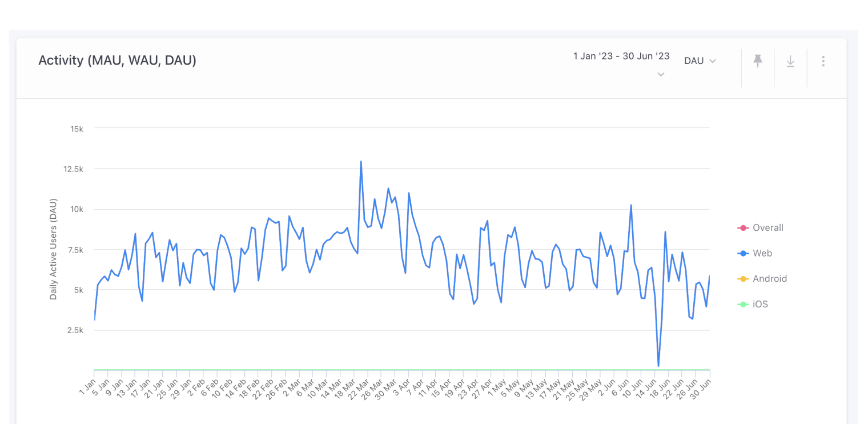Click the pin icon next to the divider
This screenshot has width=868, height=424.
pos(757,61)
